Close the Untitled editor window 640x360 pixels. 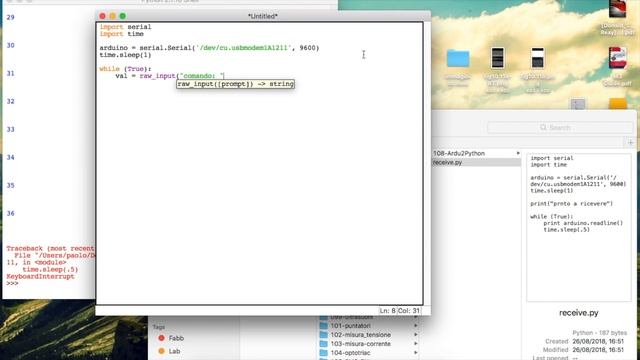[x=102, y=16]
